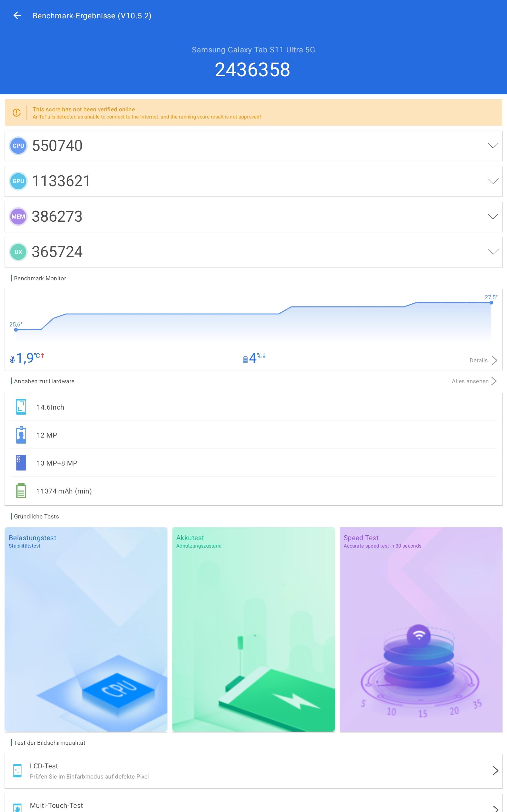Expand the MEM score 386273 row
The image size is (507, 812).
(x=492, y=216)
